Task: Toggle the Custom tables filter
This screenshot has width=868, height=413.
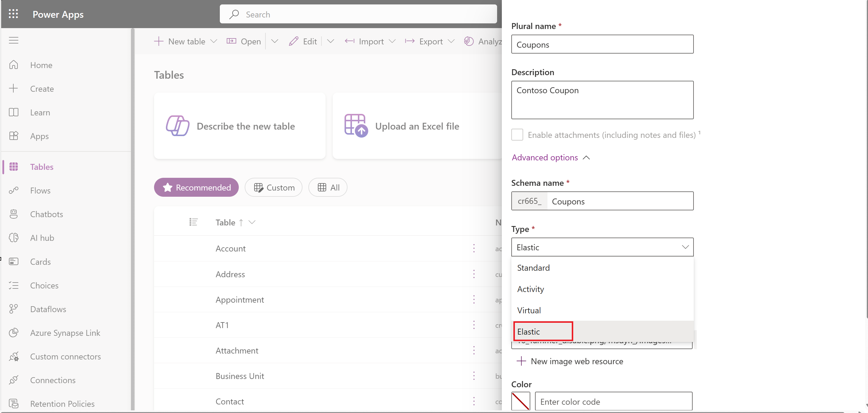Action: [x=273, y=187]
